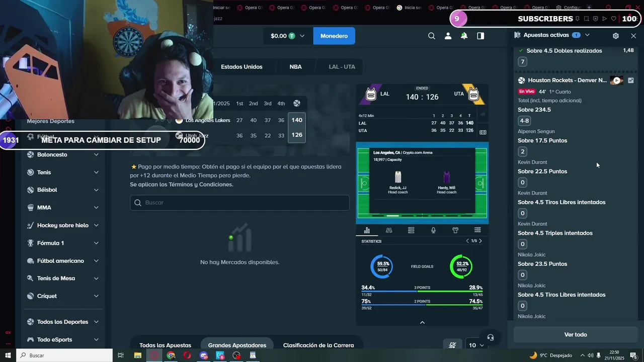Open the bar chart statistics tab icon
Screen dimensions: 644x362
tap(367, 230)
